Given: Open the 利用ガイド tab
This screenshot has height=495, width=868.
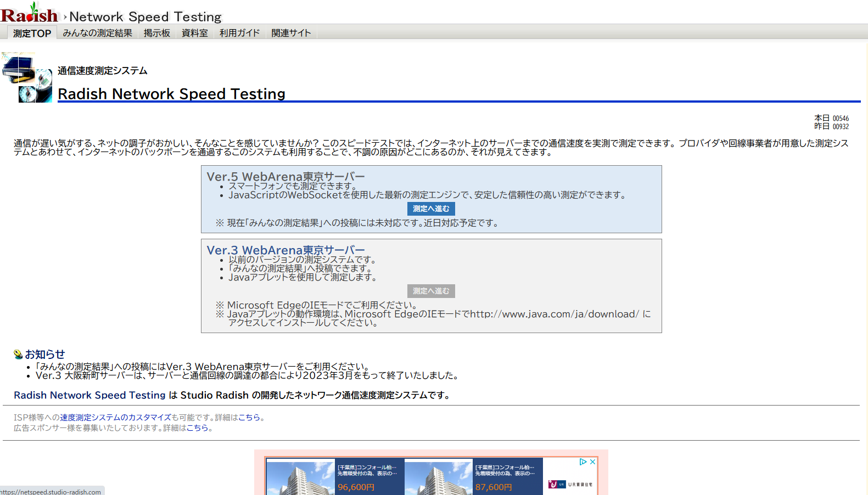Looking at the screenshot, I should [239, 33].
